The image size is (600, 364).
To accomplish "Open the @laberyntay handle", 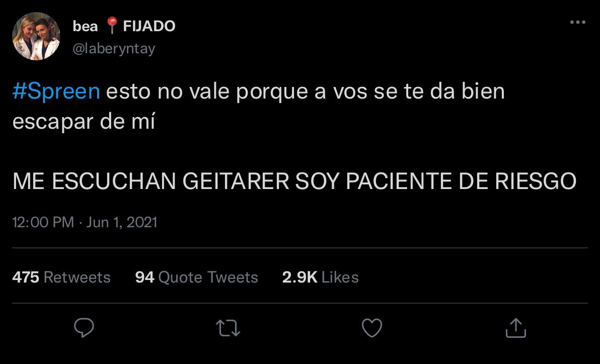I will (x=114, y=49).
